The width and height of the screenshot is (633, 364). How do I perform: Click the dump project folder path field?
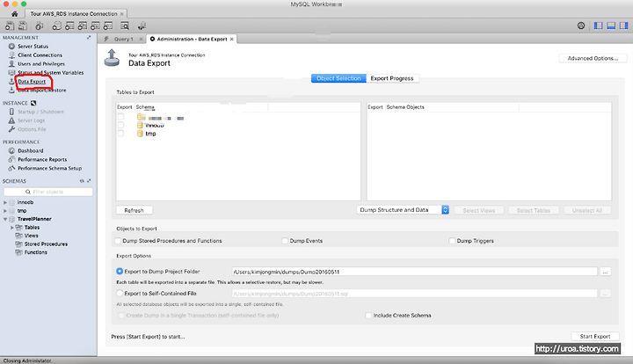point(415,272)
